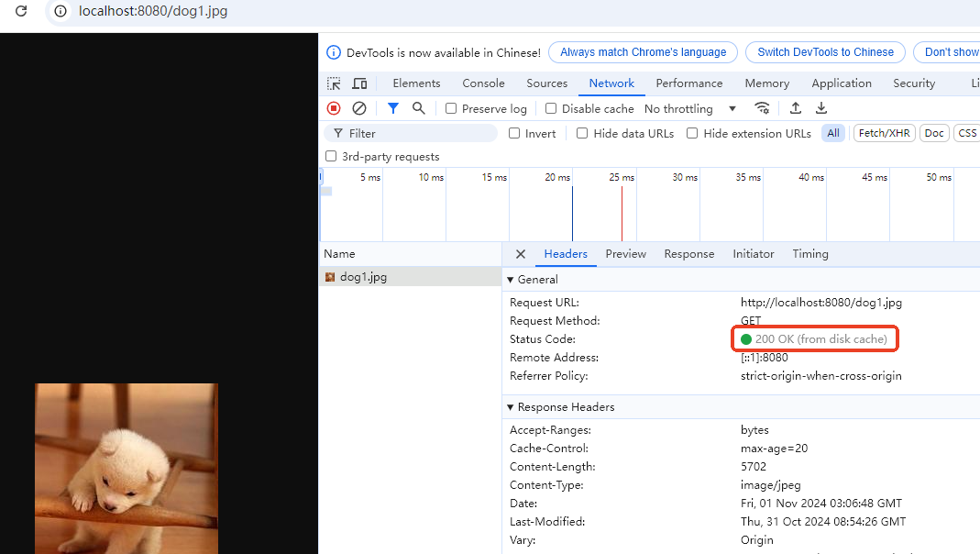Enable the Preserve log checkbox
Screen dimensions: 980x554
(x=451, y=108)
